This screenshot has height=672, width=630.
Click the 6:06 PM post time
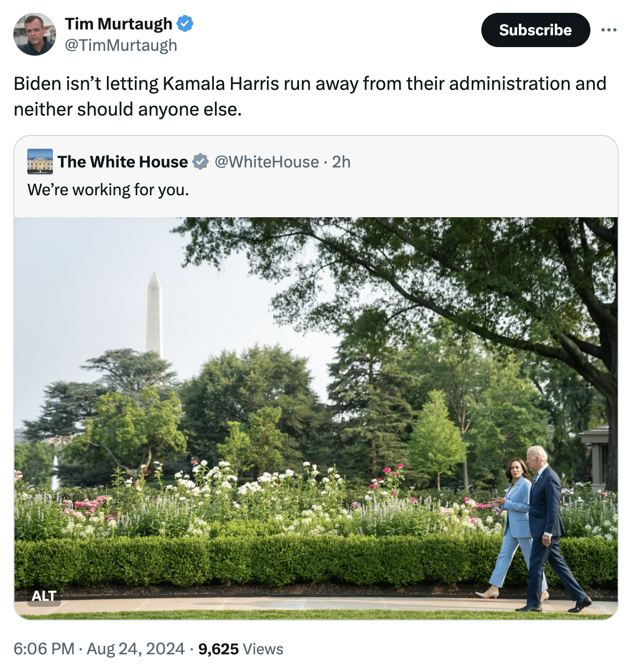[x=44, y=649]
